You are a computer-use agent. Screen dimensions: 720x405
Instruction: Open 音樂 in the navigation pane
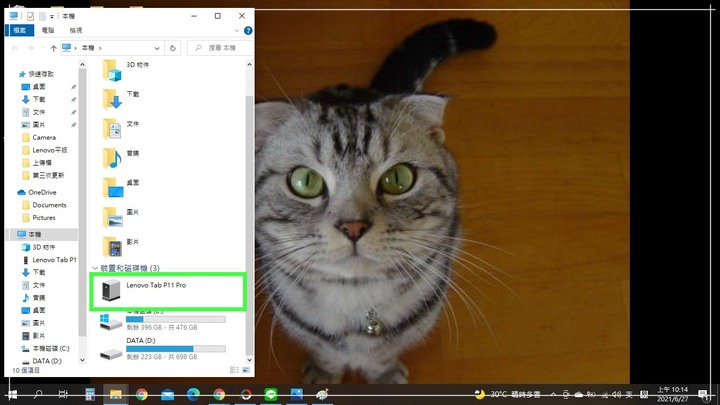pos(39,298)
